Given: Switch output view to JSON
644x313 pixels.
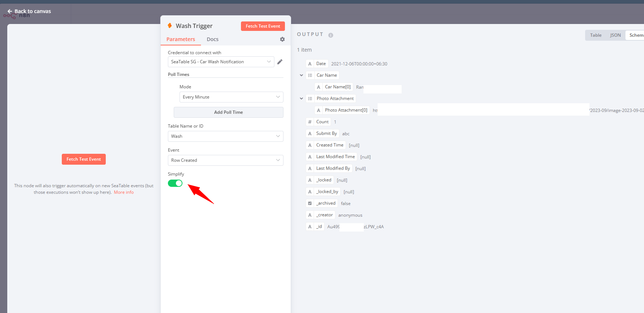Looking at the screenshot, I should tap(615, 35).
